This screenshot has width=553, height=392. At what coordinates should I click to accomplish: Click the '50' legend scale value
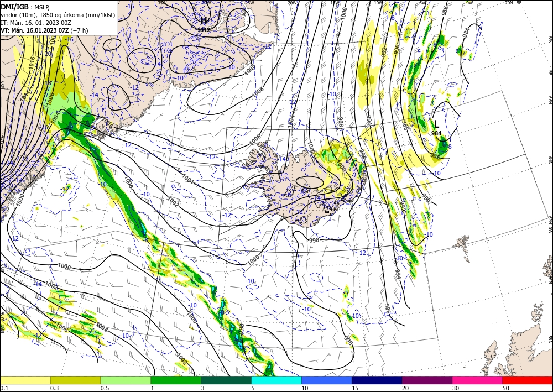(x=506, y=388)
